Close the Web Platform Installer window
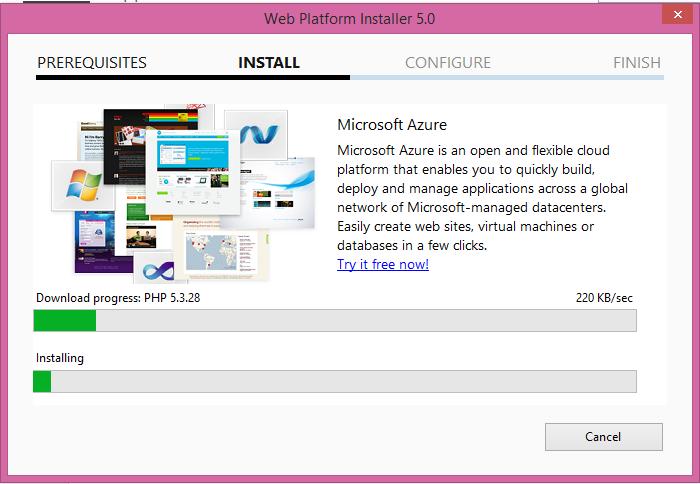 (678, 15)
